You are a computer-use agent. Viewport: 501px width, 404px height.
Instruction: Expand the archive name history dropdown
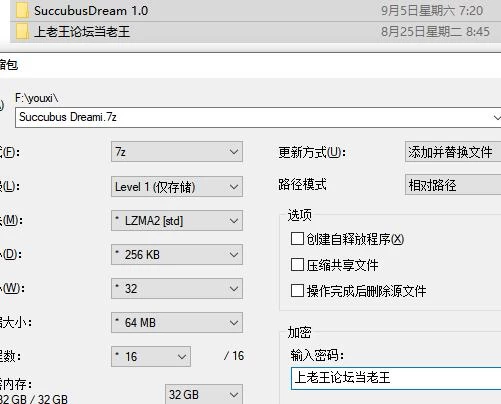click(x=496, y=117)
